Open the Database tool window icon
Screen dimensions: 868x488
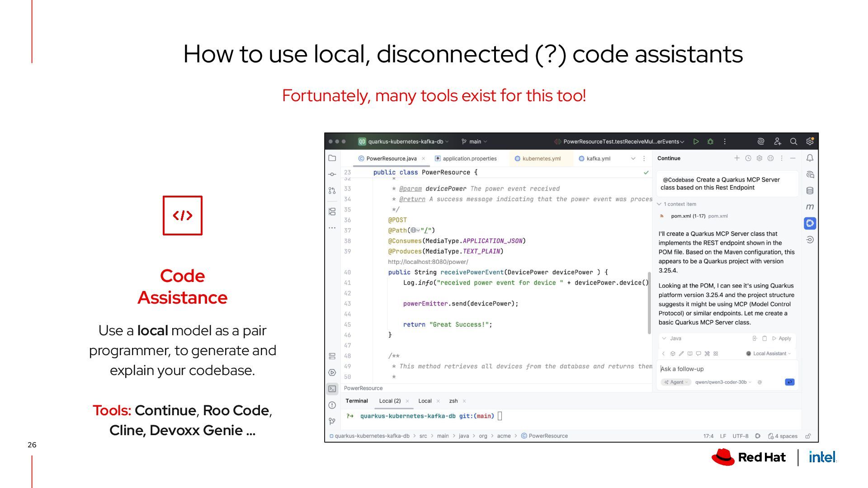pos(810,191)
